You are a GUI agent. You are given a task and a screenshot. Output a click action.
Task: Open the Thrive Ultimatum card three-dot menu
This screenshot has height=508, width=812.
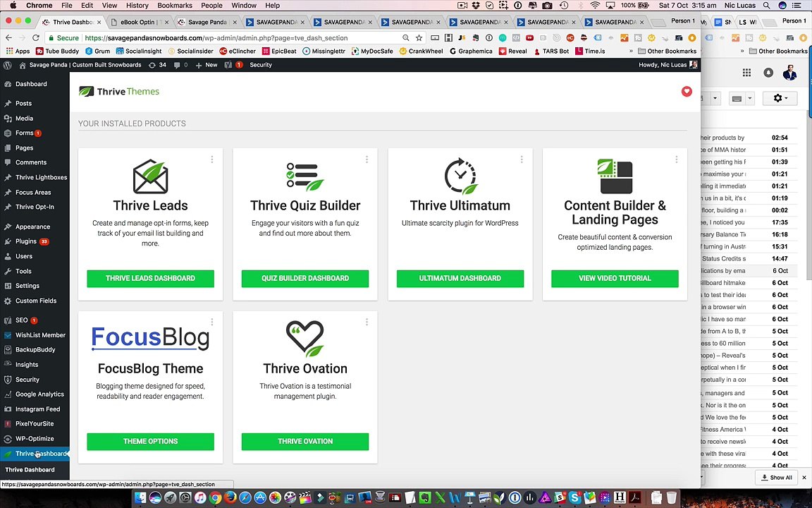[x=522, y=159]
